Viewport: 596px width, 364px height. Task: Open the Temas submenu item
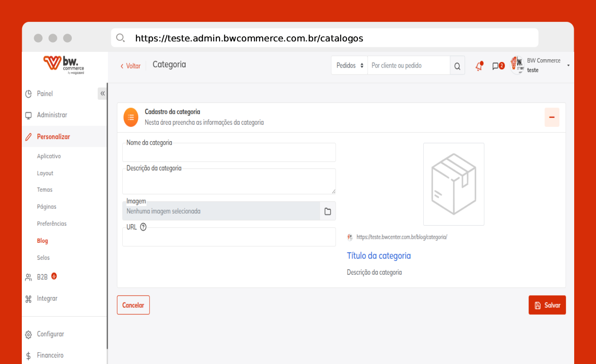coord(45,190)
